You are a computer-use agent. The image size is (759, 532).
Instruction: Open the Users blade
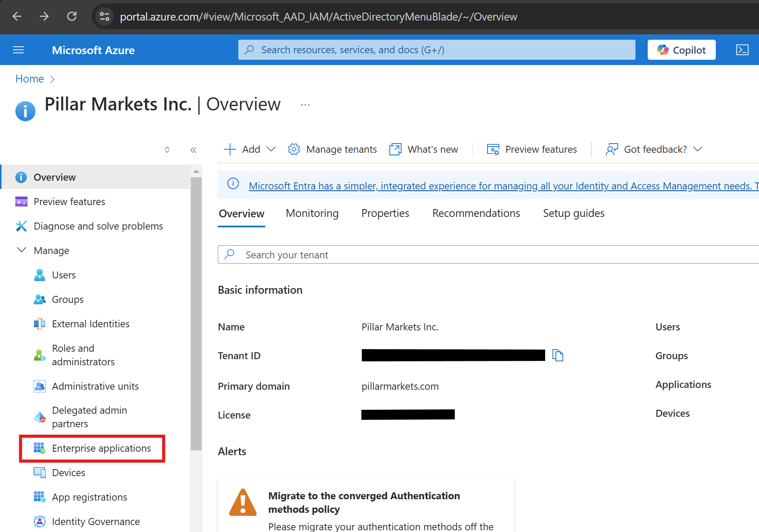pos(64,275)
